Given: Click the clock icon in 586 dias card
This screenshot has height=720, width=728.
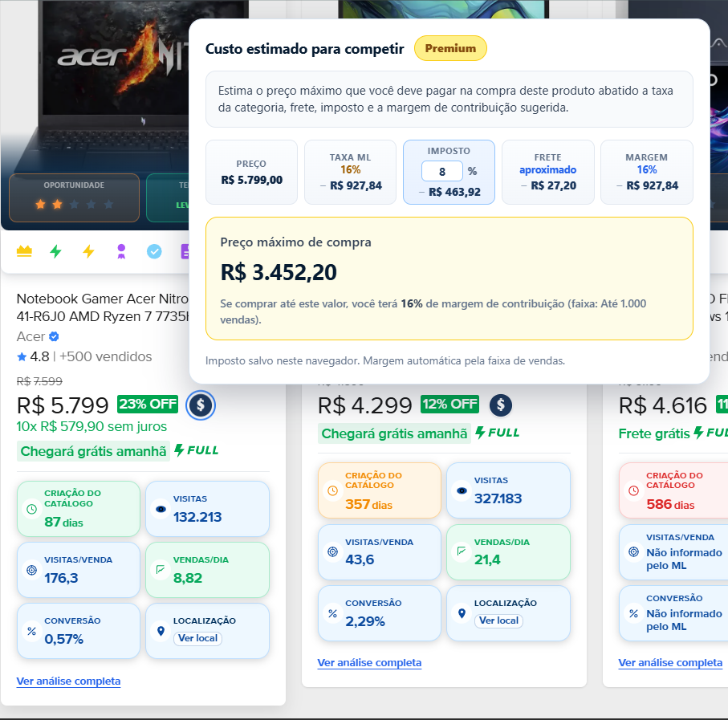Looking at the screenshot, I should coord(633,490).
